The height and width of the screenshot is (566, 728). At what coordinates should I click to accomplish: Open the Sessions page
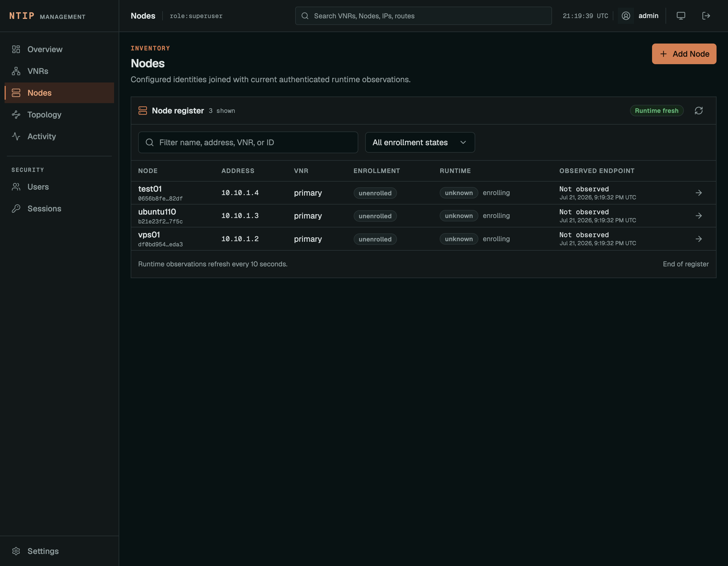pyautogui.click(x=59, y=209)
